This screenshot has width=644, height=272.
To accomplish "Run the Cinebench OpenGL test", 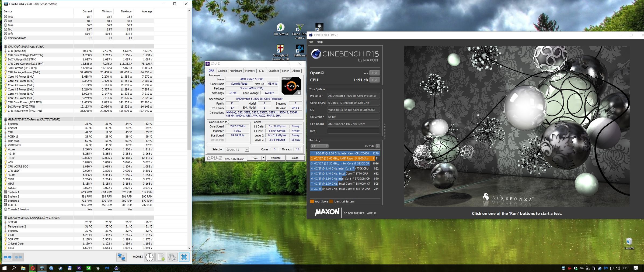I will (x=374, y=73).
